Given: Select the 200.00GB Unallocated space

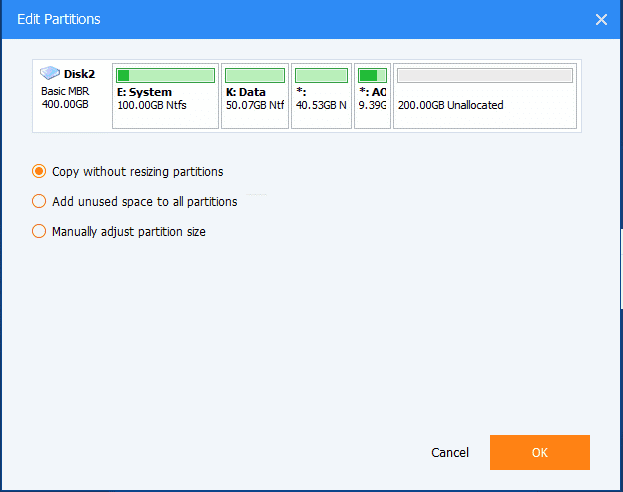Looking at the screenshot, I should [x=484, y=96].
